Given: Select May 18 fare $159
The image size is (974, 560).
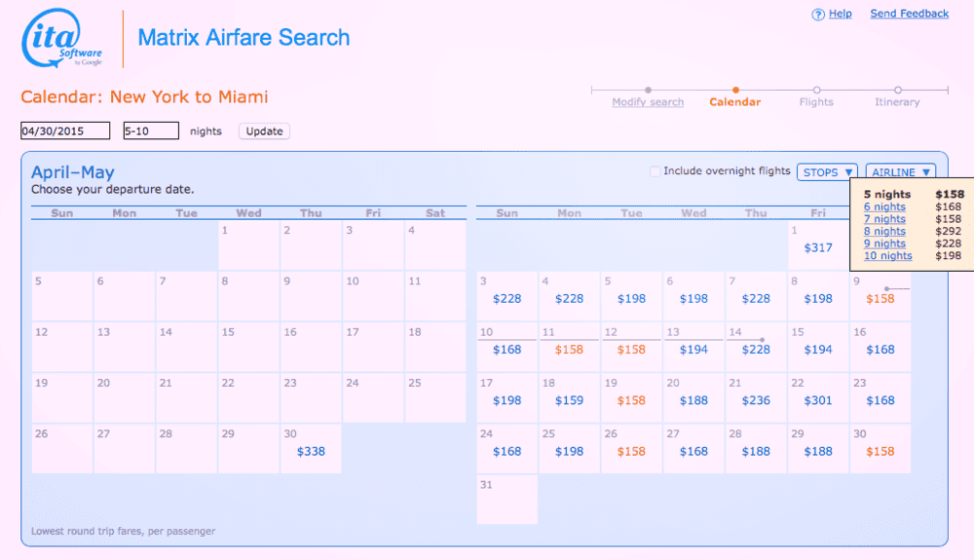Looking at the screenshot, I should coord(569,400).
